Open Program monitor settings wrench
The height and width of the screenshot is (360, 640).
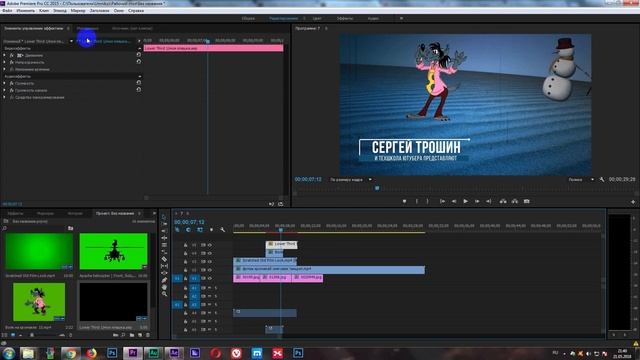click(602, 180)
